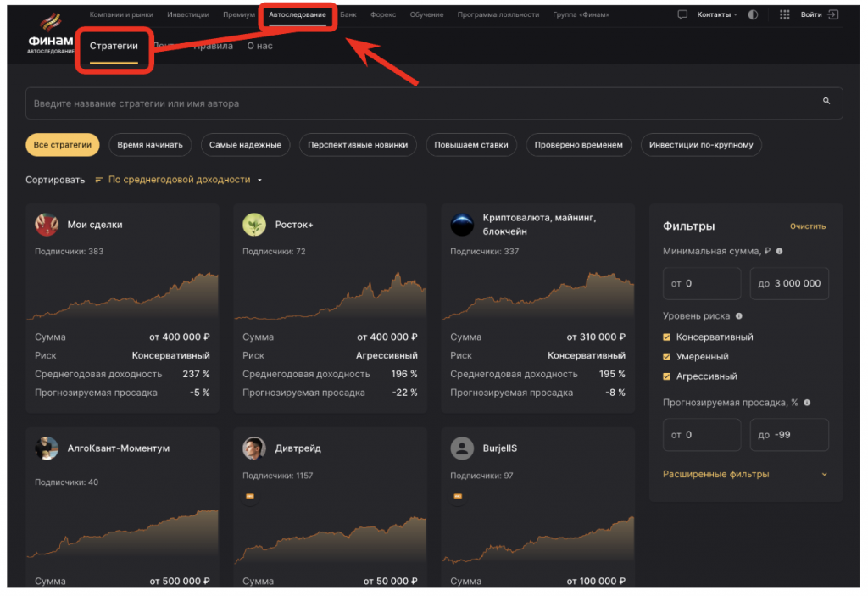Click info icon next to Уровень риска
Image resolution: width=868 pixels, height=596 pixels.
pos(739,316)
